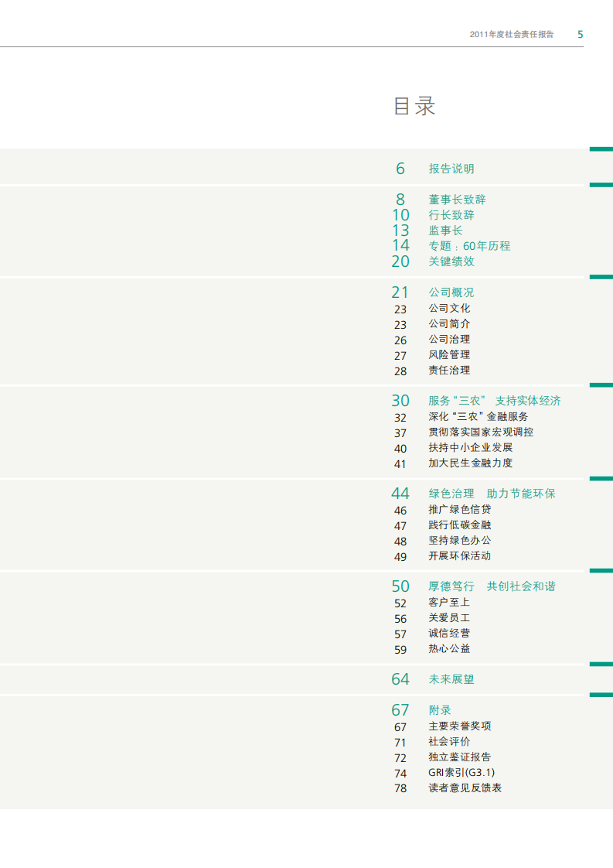Click the entry 深化“三农”金融服务
613x868 pixels.
coord(478,417)
